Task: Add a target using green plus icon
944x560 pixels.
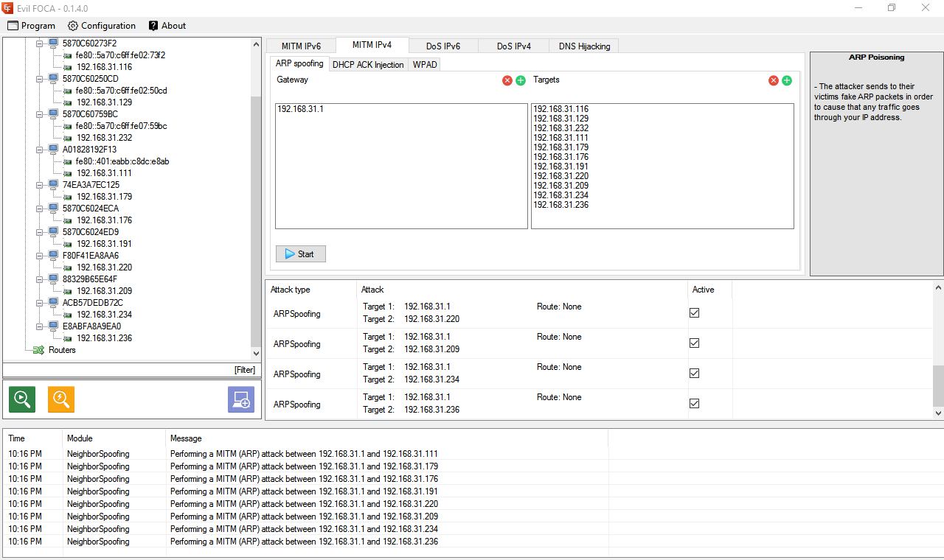Action: tap(787, 80)
